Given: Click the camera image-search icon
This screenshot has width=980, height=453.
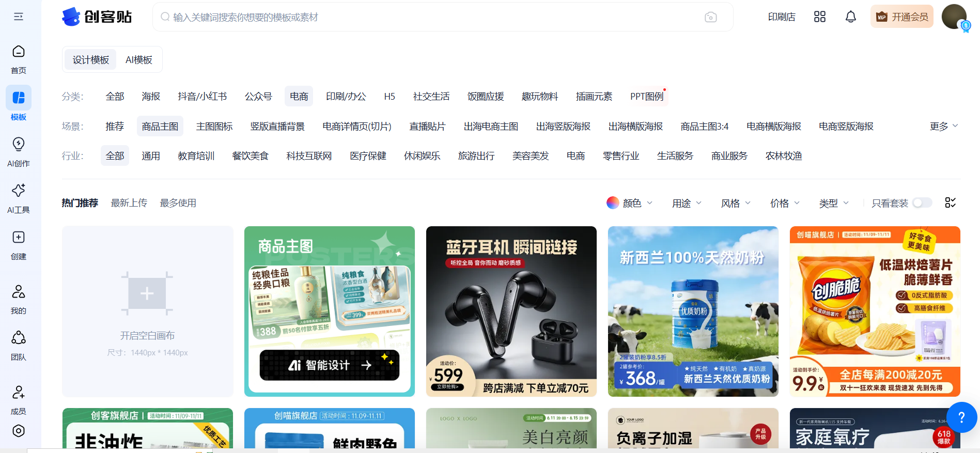Looking at the screenshot, I should click(x=711, y=17).
